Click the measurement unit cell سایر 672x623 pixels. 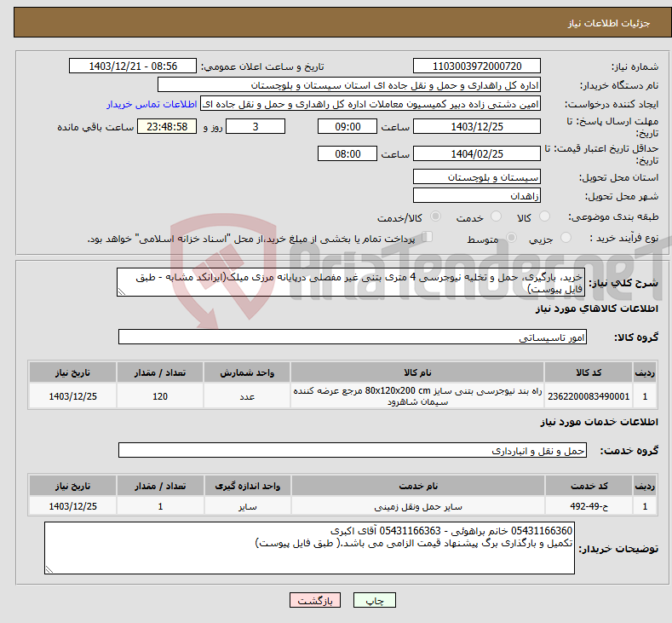(247, 506)
